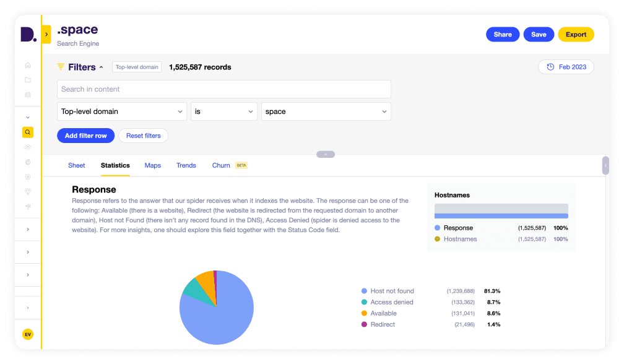This screenshot has height=364, width=624.
Task: Click the Add filter row button
Action: point(86,136)
